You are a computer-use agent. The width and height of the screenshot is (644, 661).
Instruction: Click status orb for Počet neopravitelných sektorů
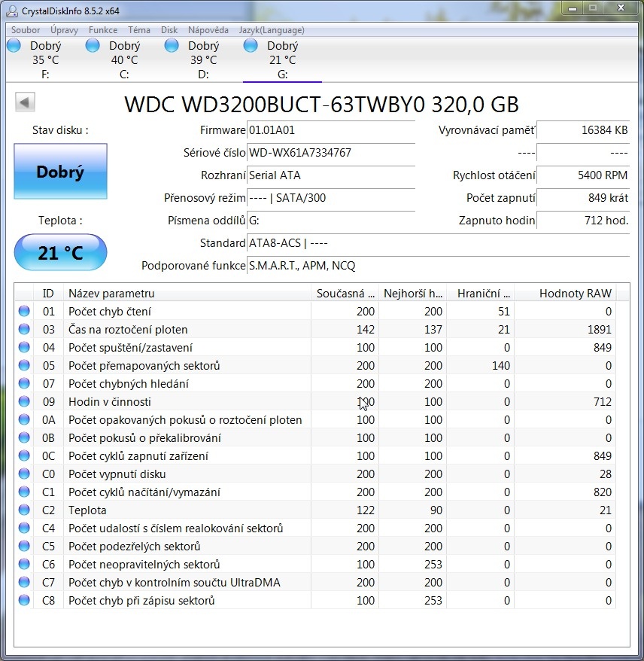tap(24, 564)
